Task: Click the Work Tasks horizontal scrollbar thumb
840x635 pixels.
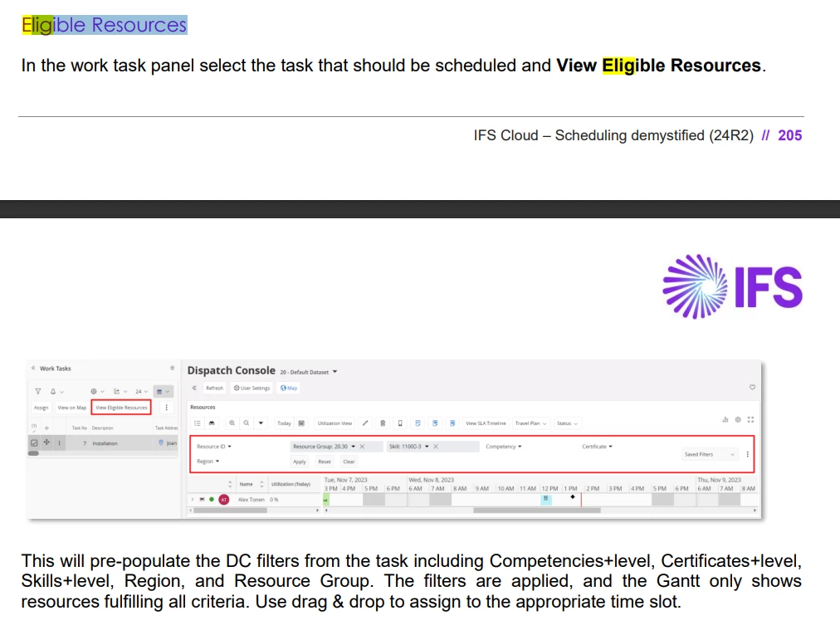Action: coord(33,453)
